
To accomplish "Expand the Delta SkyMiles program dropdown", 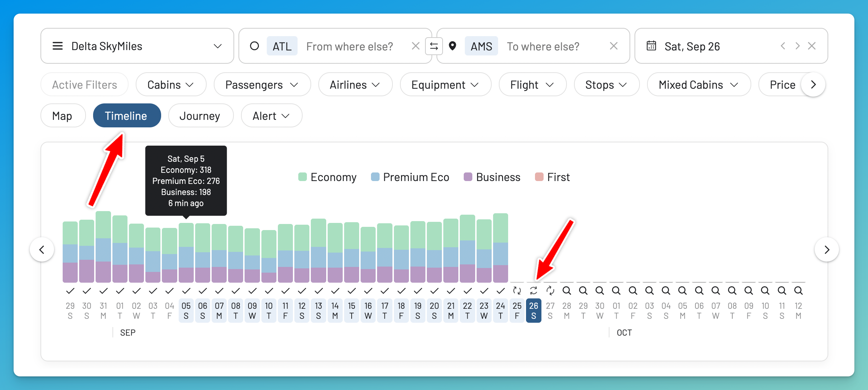I will pos(218,46).
